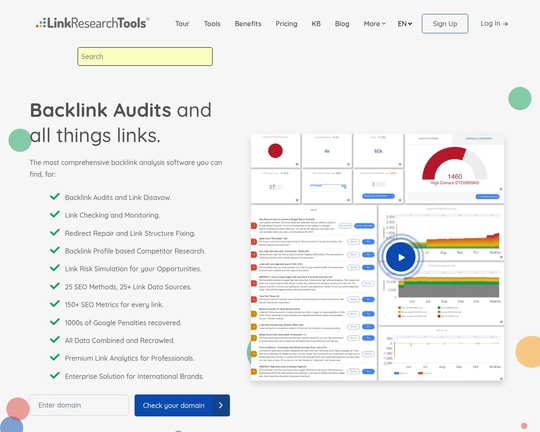540x432 pixels.
Task: Click the 4k domains metric tile
Action: 327,151
